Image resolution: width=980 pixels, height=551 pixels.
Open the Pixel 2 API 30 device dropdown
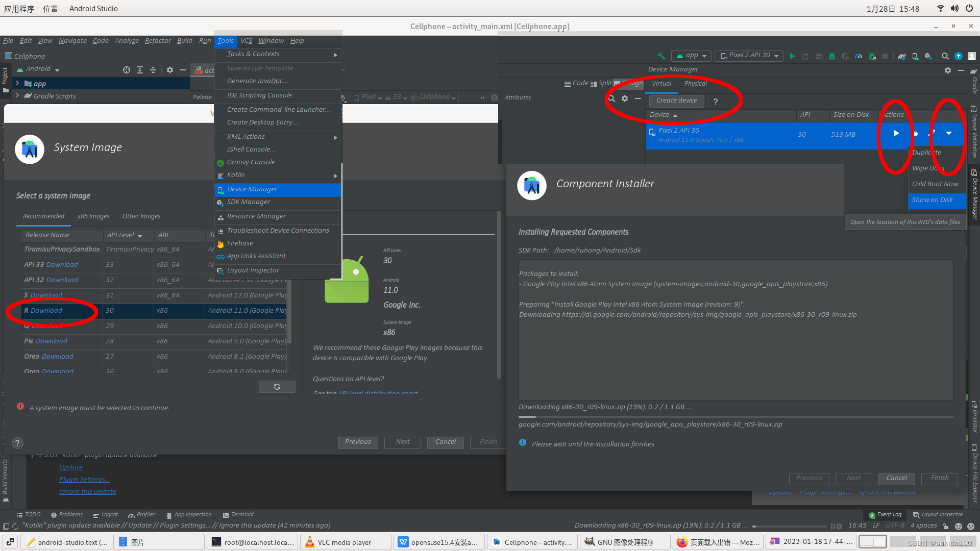tap(749, 56)
